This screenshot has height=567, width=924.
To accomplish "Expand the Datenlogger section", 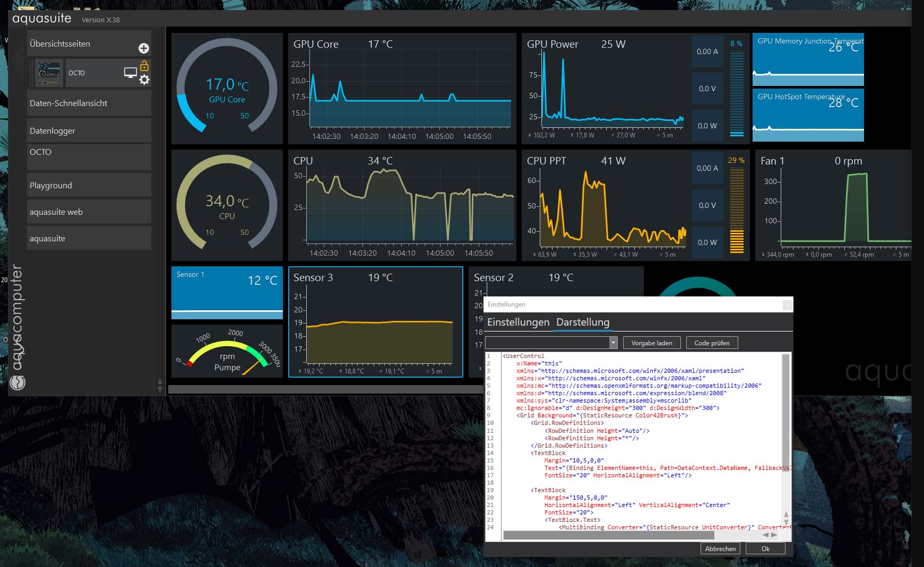I will (x=89, y=131).
